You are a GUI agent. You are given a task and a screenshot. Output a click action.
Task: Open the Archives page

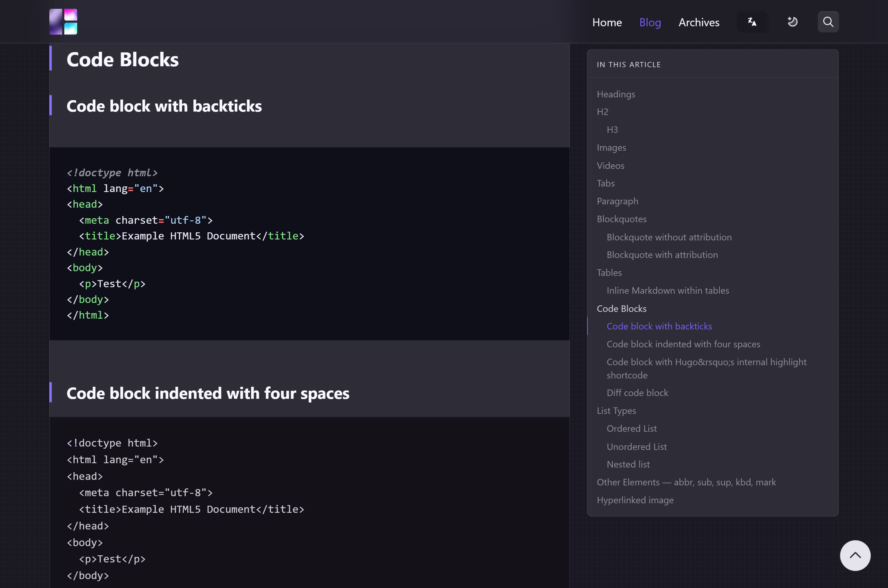[699, 22]
